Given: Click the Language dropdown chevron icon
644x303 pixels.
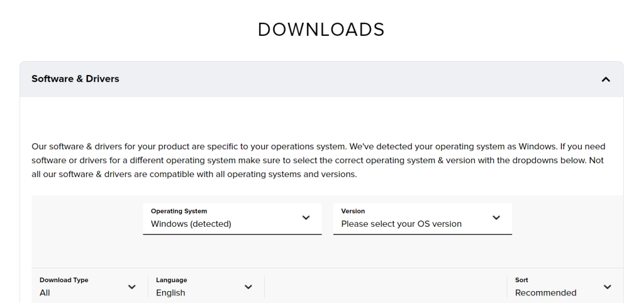Looking at the screenshot, I should click(x=248, y=287).
